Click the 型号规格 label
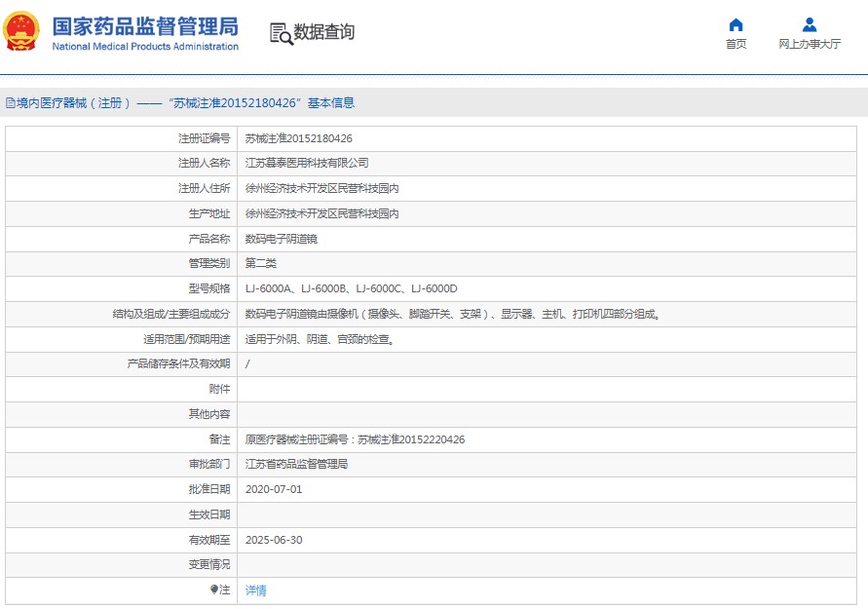The image size is (868, 609). [x=208, y=288]
